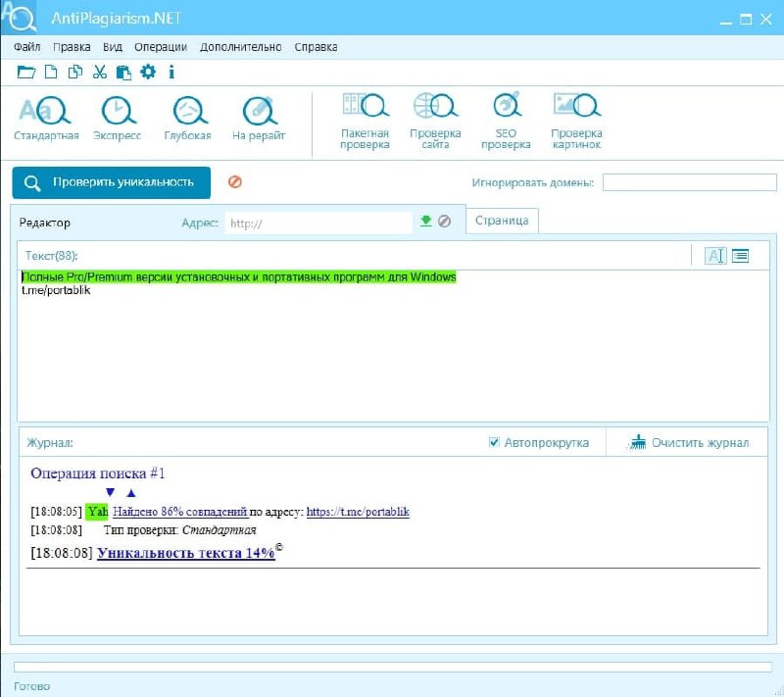Select the Стандартная check mode
Image resolution: width=784 pixels, height=697 pixels.
(x=46, y=119)
